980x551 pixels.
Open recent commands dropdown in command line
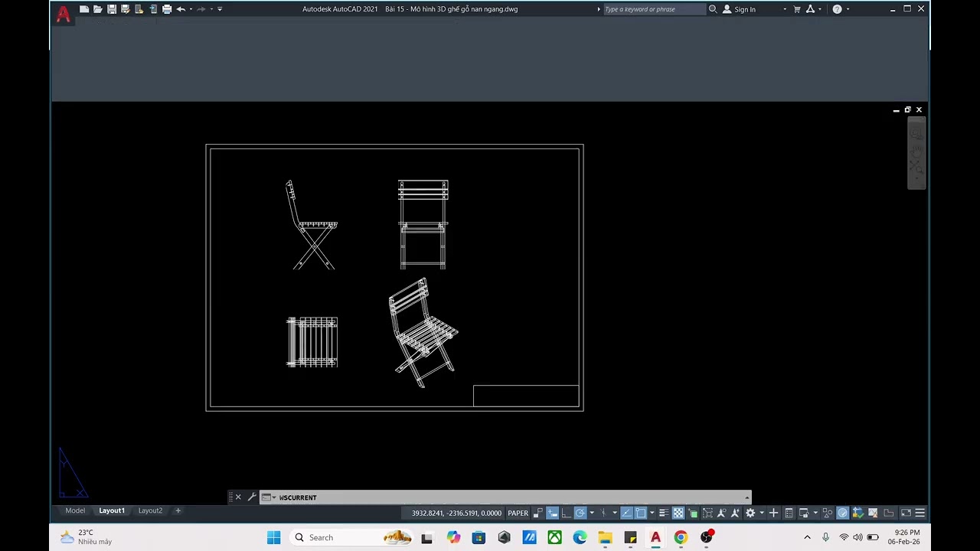[269, 497]
